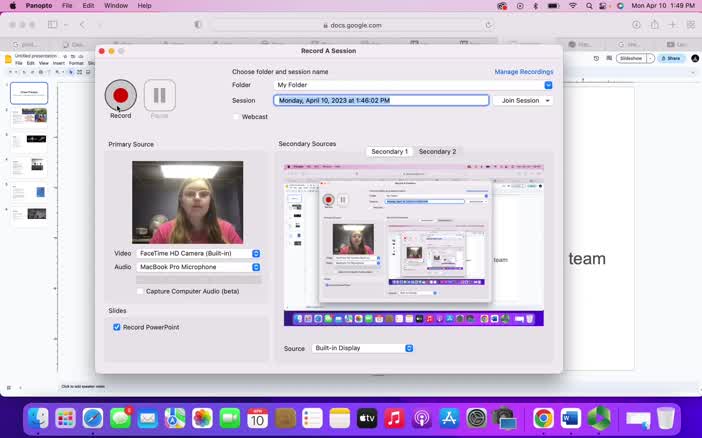
Task: Open the Music app in the dock
Action: 394,418
